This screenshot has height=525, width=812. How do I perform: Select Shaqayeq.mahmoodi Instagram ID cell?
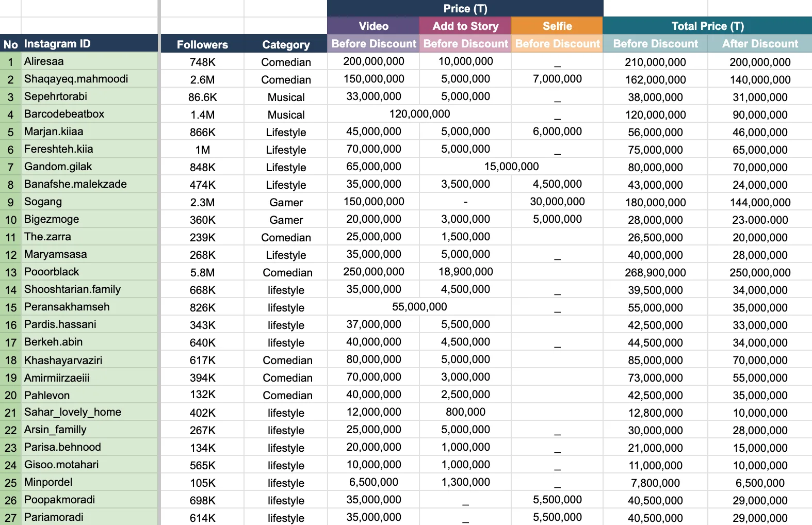tap(89, 79)
